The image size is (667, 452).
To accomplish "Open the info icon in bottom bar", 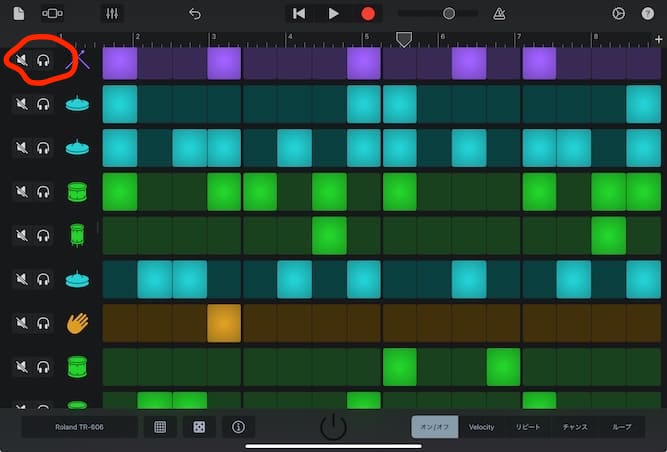I will click(238, 427).
